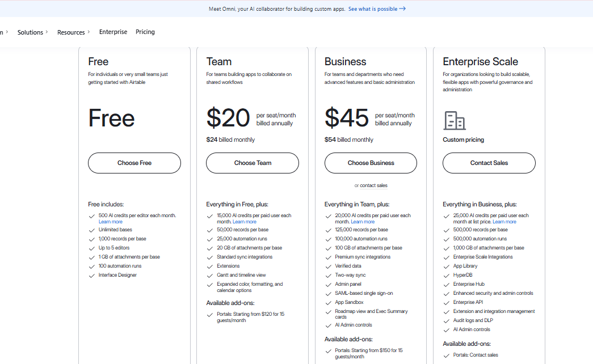593x364 pixels.
Task: Click checkmark beside 'App Library'
Action: (x=446, y=266)
